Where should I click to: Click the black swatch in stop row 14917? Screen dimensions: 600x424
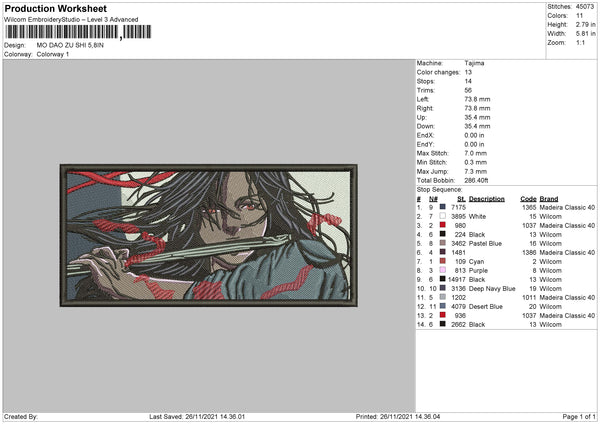click(x=442, y=279)
